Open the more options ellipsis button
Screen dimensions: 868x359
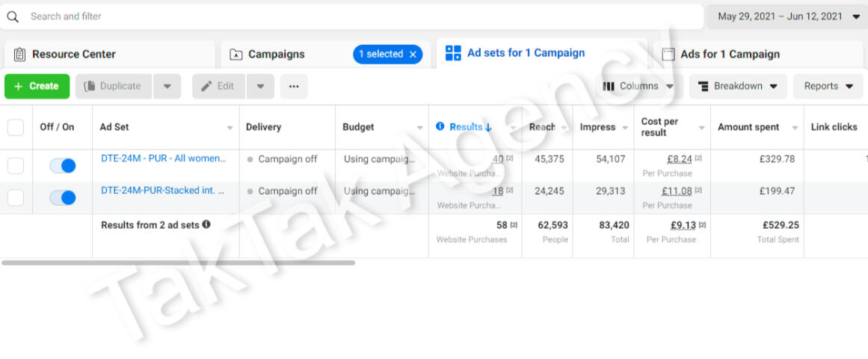coord(294,87)
